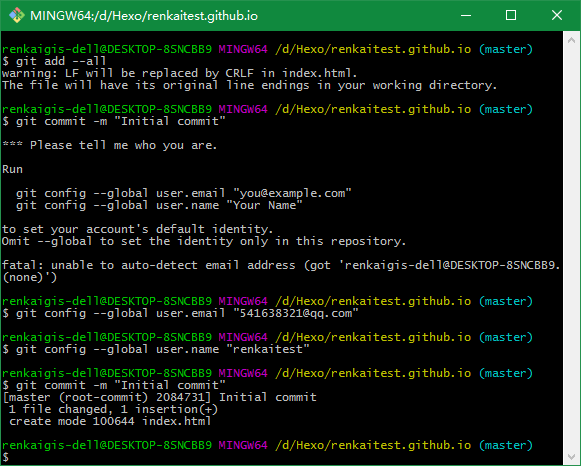Image resolution: width=581 pixels, height=466 pixels.
Task: Click the Git Bash icon in title bar
Action: 16,16
